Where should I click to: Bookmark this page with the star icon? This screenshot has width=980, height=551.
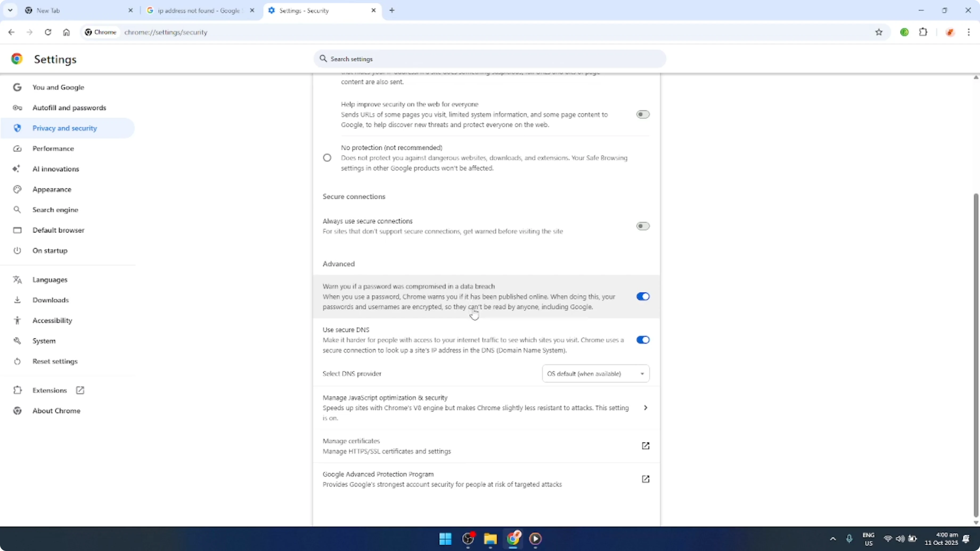click(879, 32)
